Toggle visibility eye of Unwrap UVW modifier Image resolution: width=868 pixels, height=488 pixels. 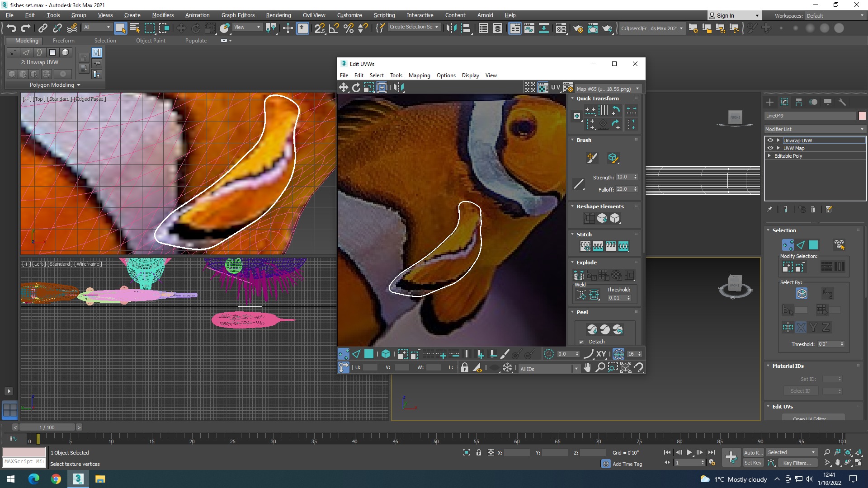coord(770,141)
